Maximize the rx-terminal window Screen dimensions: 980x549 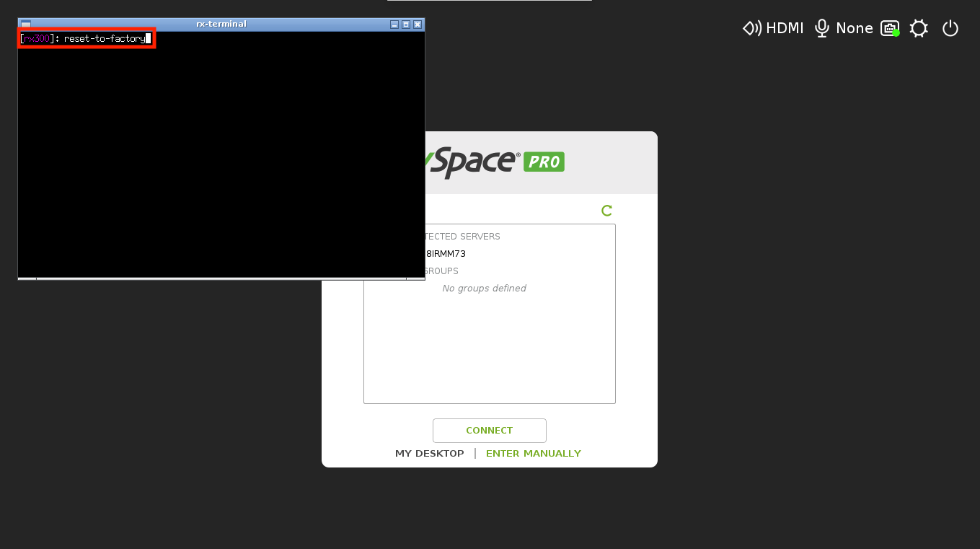406,25
